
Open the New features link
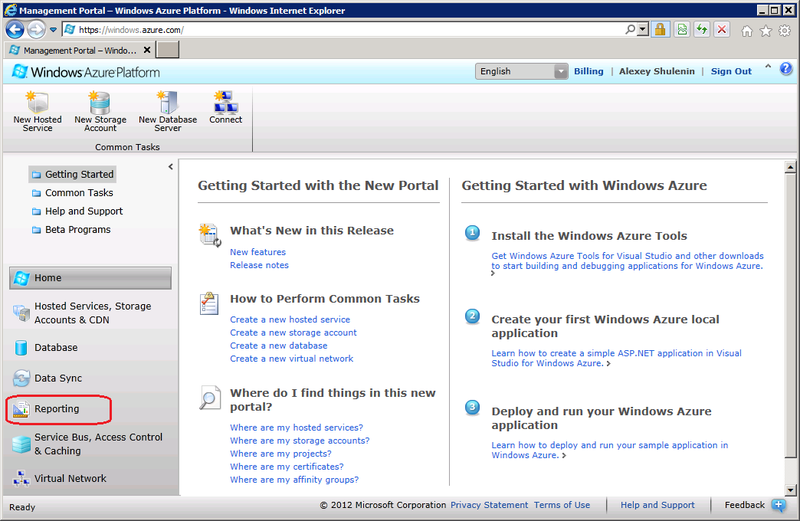tap(258, 252)
